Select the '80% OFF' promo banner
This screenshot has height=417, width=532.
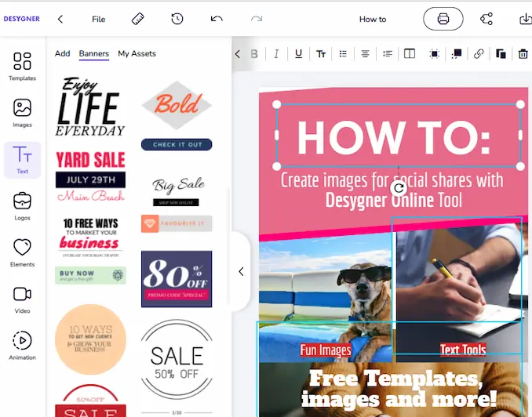[177, 279]
